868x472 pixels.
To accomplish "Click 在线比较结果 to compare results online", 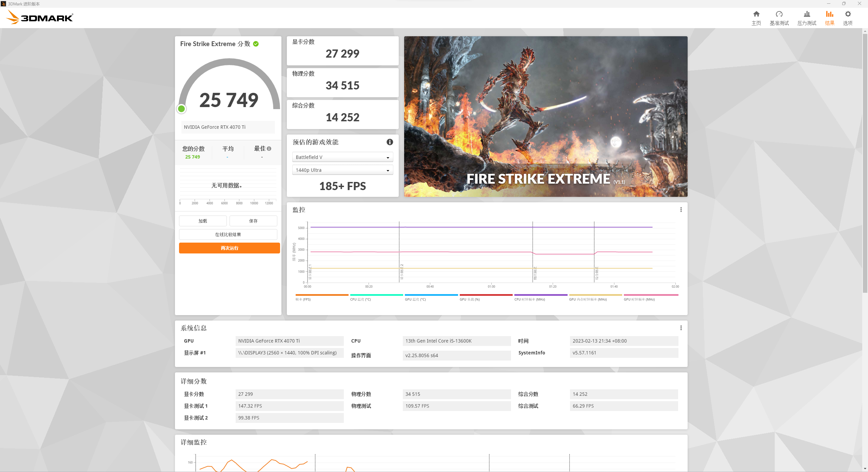I will pos(228,234).
